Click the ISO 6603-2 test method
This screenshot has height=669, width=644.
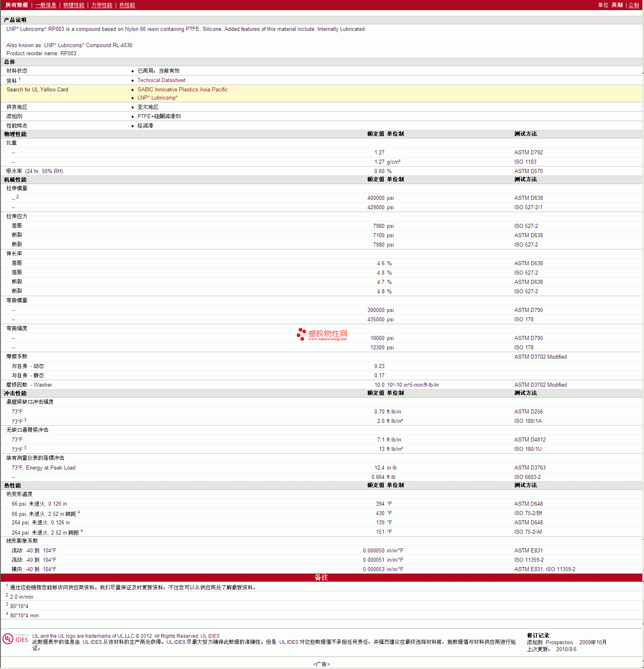coord(527,477)
